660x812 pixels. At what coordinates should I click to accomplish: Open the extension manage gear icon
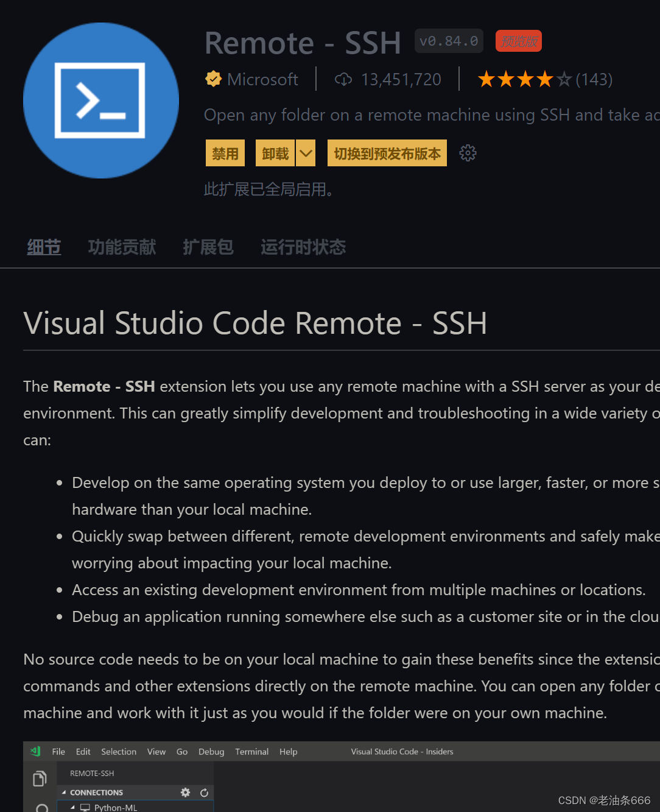tap(468, 153)
